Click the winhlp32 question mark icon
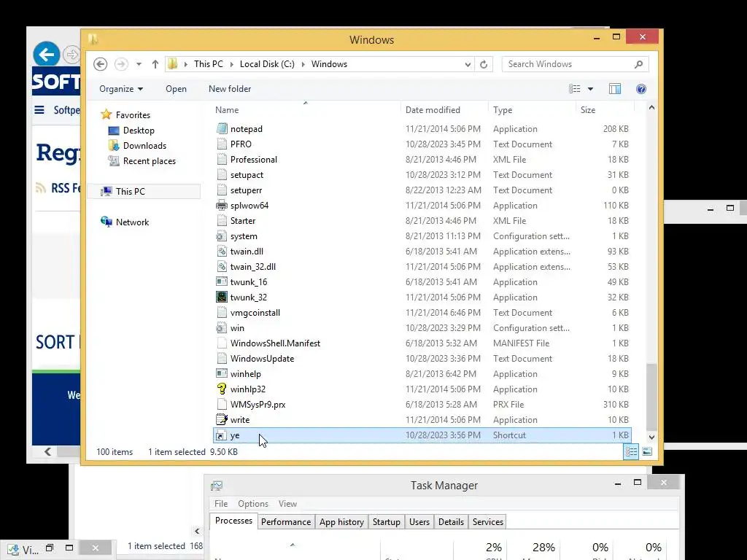 (x=222, y=389)
